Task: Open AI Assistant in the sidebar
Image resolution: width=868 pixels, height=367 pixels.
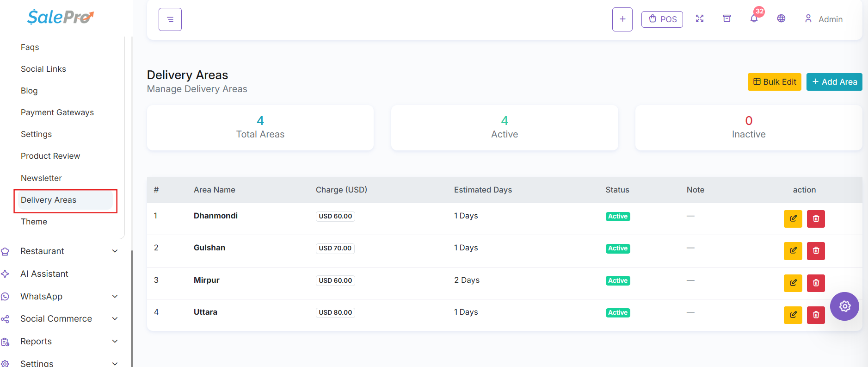Action: pos(44,274)
